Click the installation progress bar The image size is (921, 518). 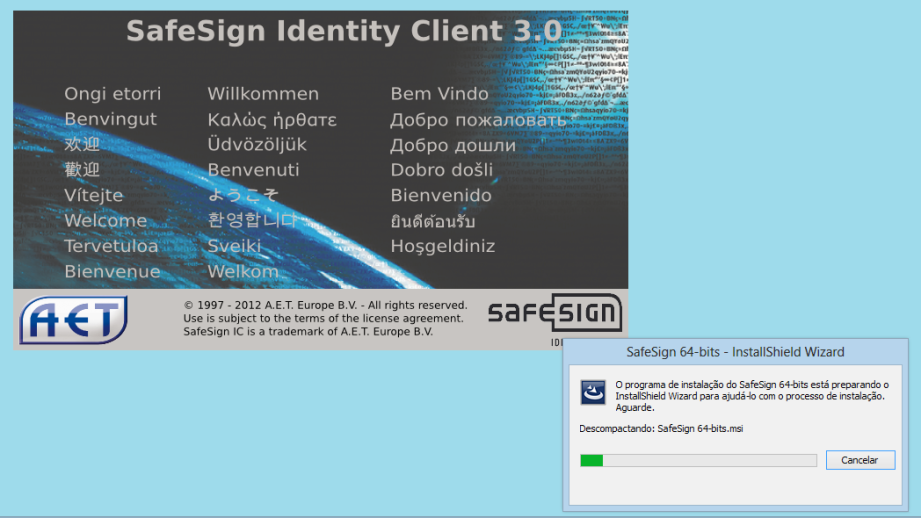pyautogui.click(x=698, y=460)
